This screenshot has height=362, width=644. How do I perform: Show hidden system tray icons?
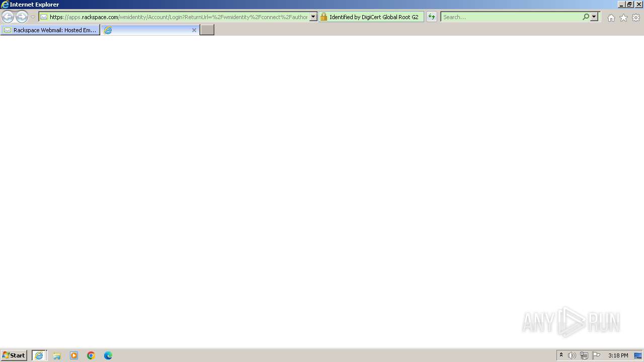coord(561,355)
